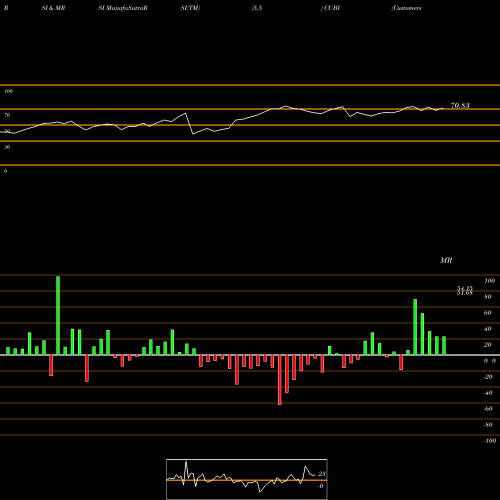Click the MR axis label -80
500x500 pixels.
488,425
